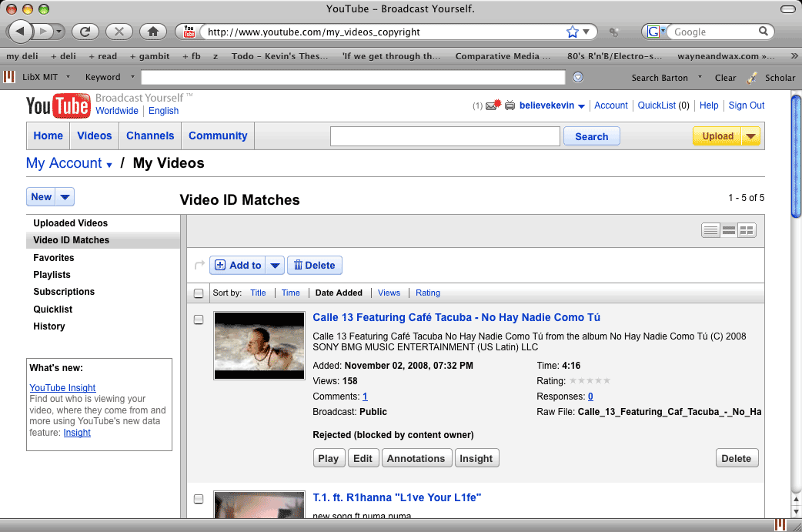Open the history dropdown next to forward button
This screenshot has height=532, width=802.
pos(58,32)
